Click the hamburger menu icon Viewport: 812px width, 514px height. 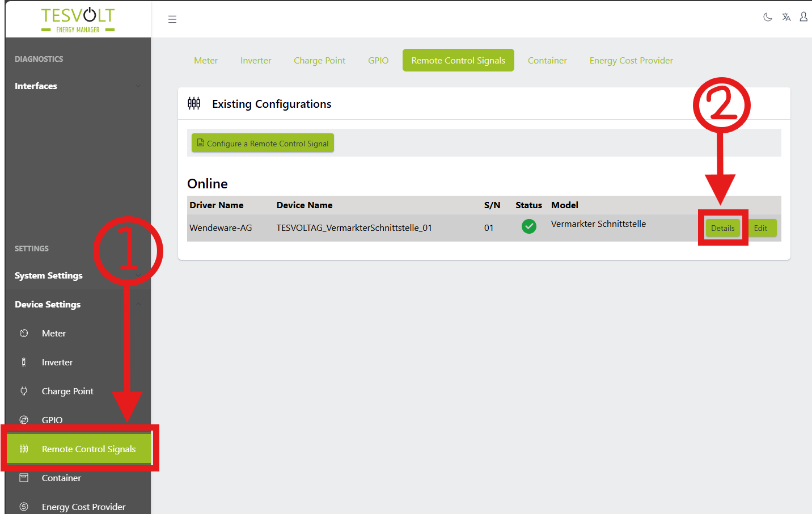(x=172, y=19)
